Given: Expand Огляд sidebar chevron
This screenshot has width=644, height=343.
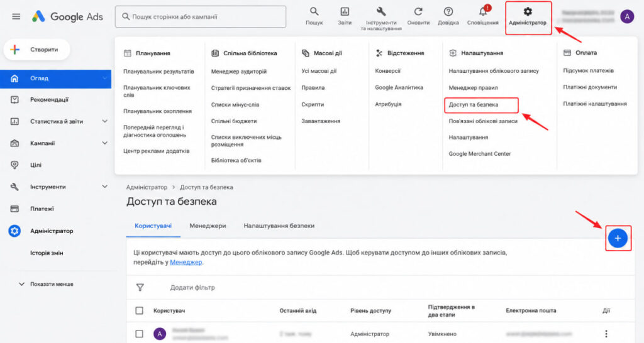Looking at the screenshot, I should tap(105, 78).
